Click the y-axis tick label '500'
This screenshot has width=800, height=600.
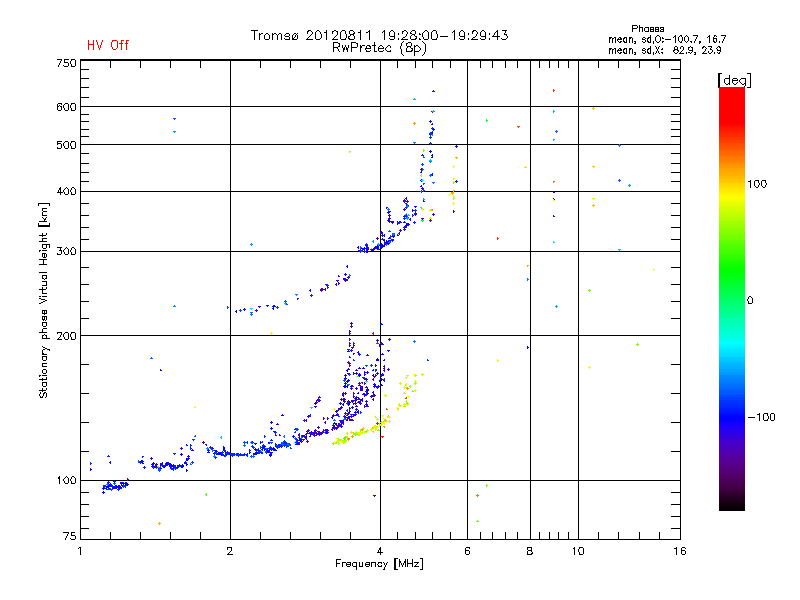[66, 145]
